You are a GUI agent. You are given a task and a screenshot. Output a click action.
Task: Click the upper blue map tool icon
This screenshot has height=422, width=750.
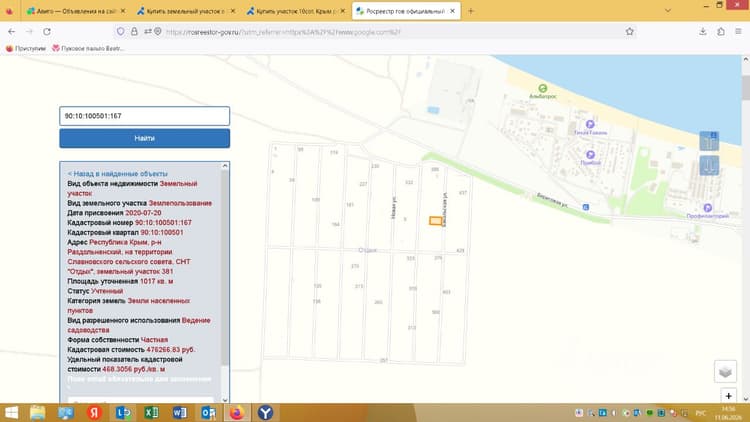(x=709, y=141)
